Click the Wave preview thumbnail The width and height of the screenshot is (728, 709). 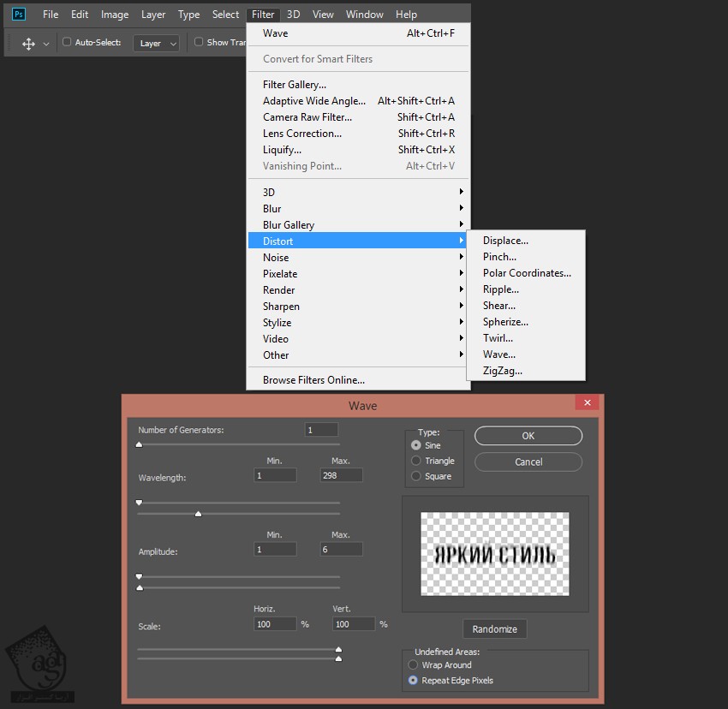tap(495, 553)
